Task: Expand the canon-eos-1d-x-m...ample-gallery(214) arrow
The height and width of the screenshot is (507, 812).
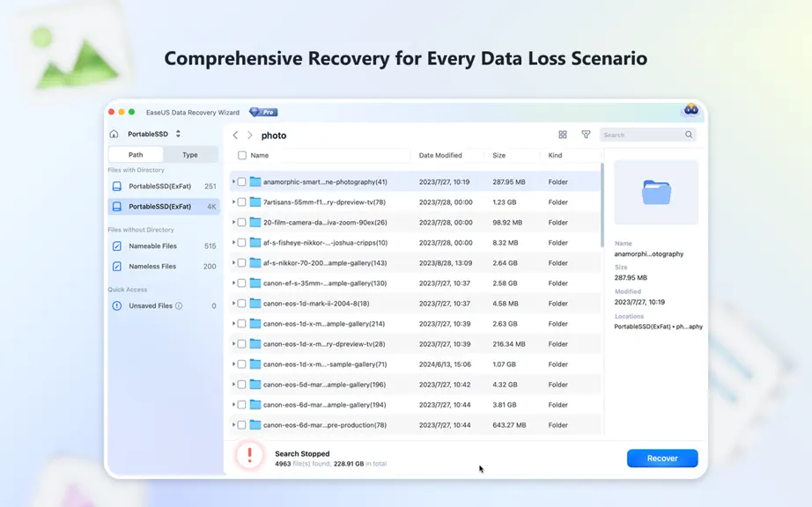Action: (x=233, y=323)
